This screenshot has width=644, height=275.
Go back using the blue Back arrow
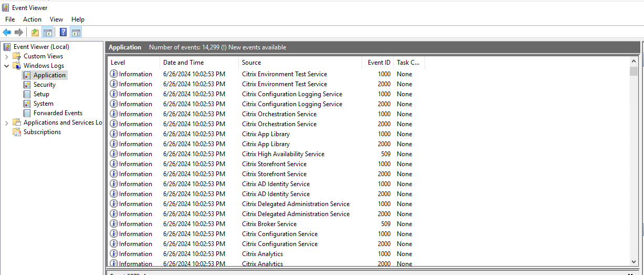click(7, 33)
